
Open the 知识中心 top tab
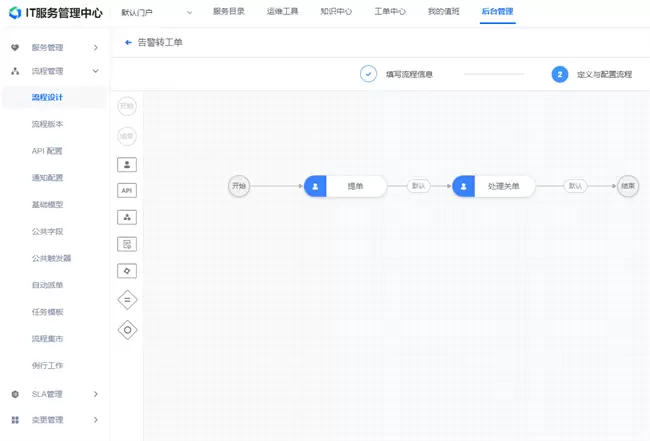tap(335, 12)
